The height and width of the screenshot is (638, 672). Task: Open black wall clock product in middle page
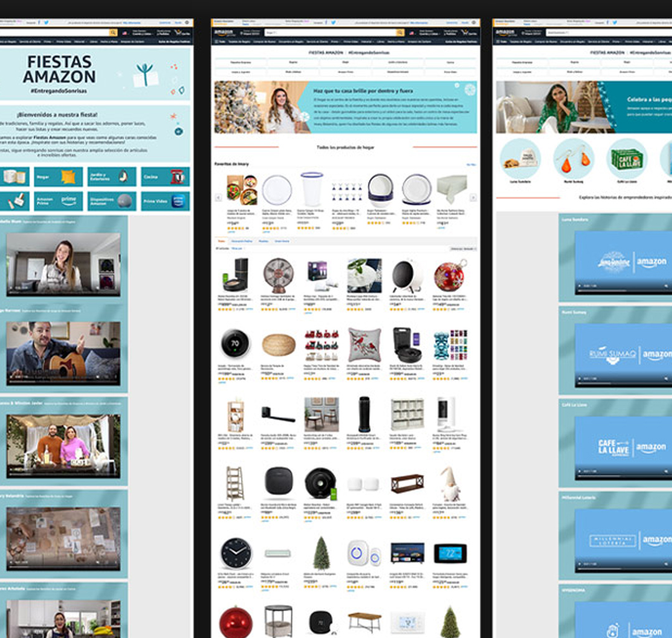click(x=236, y=553)
